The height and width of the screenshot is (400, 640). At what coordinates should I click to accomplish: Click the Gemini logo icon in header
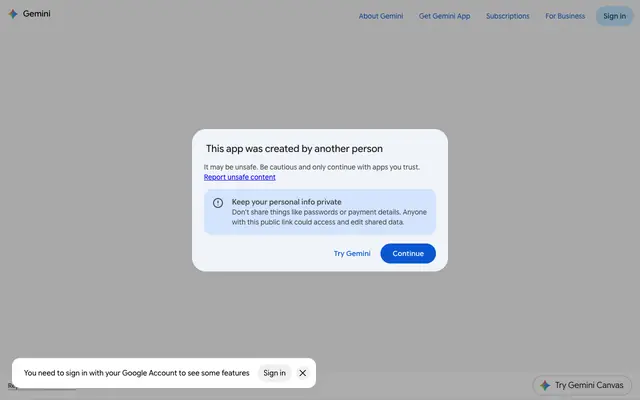pyautogui.click(x=13, y=14)
